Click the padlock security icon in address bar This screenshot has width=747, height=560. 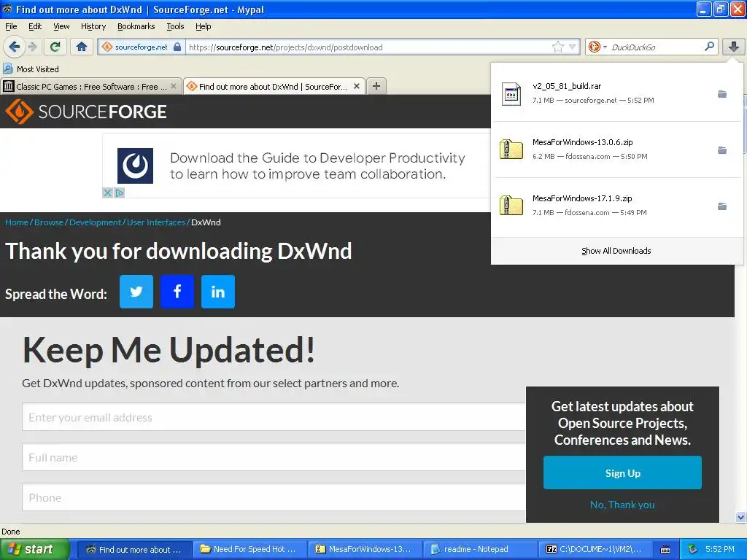click(x=177, y=47)
